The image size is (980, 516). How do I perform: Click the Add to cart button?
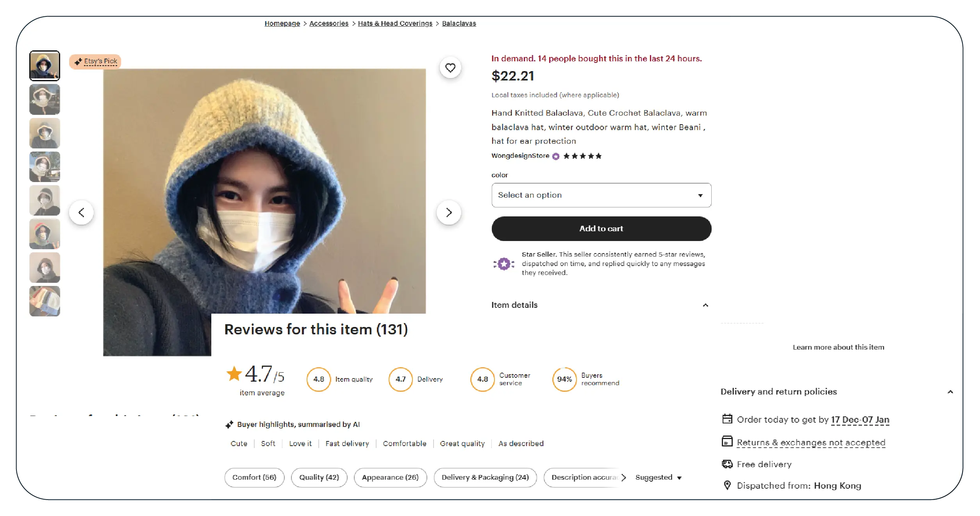(601, 229)
